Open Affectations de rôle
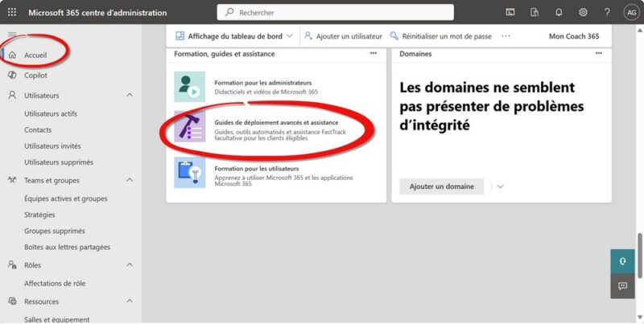Image resolution: width=644 pixels, height=324 pixels. click(55, 283)
